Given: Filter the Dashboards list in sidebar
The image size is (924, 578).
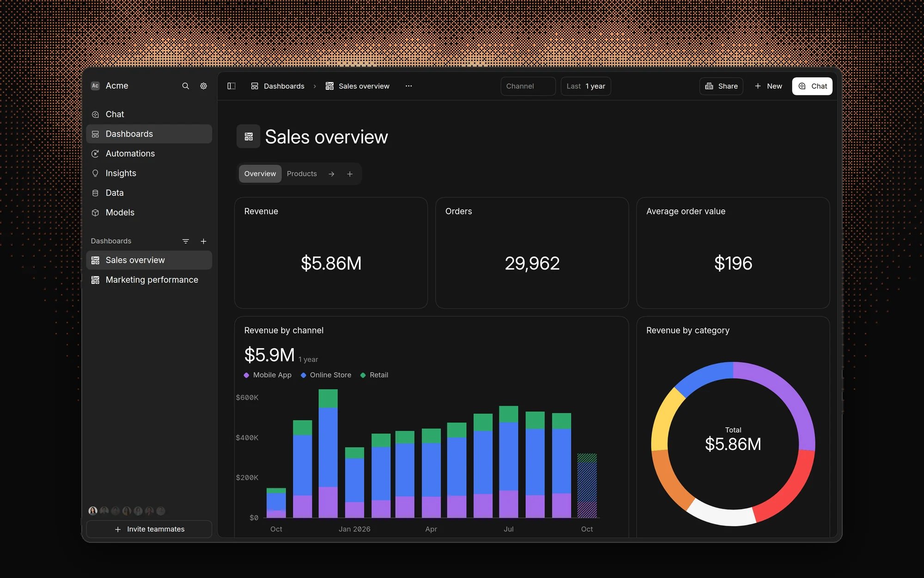Looking at the screenshot, I should (x=185, y=241).
